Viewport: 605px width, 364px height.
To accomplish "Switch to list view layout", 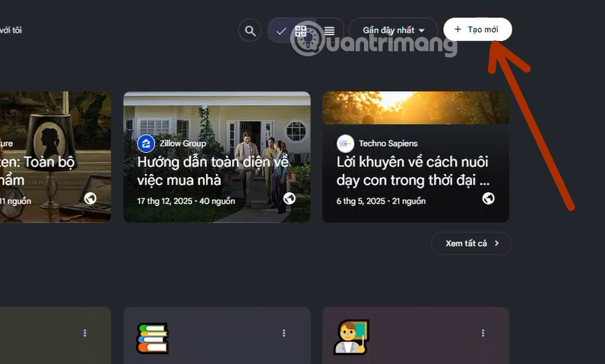I will (x=329, y=31).
